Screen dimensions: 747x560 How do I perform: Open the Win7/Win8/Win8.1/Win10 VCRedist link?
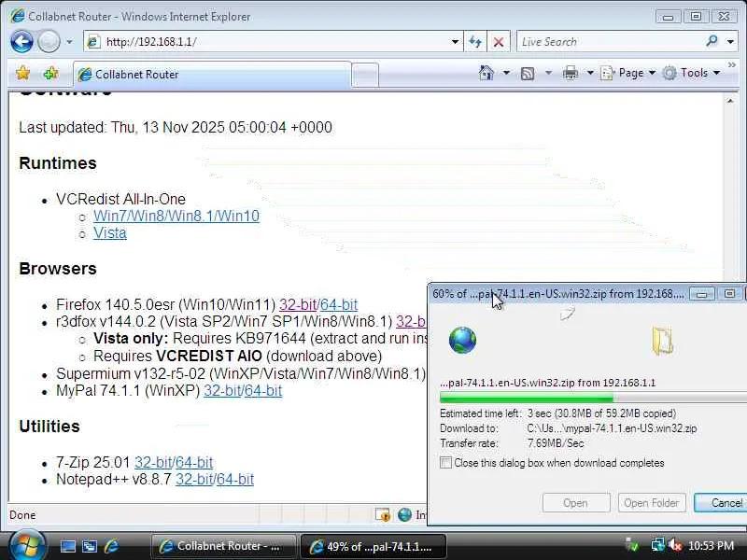(x=176, y=216)
